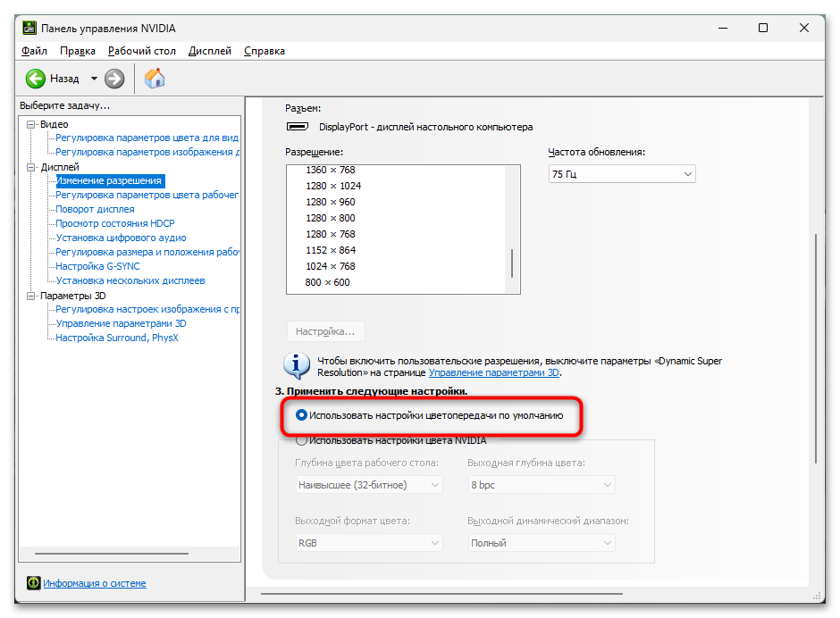Open Настройка G-SYNC task
Image resolution: width=840 pixels, height=618 pixels.
click(x=98, y=266)
